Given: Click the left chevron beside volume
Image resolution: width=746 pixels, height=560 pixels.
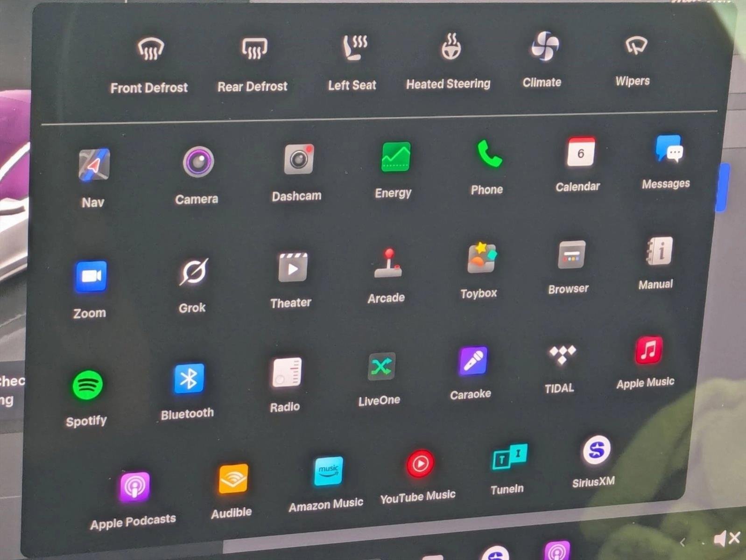Looking at the screenshot, I should (x=683, y=542).
